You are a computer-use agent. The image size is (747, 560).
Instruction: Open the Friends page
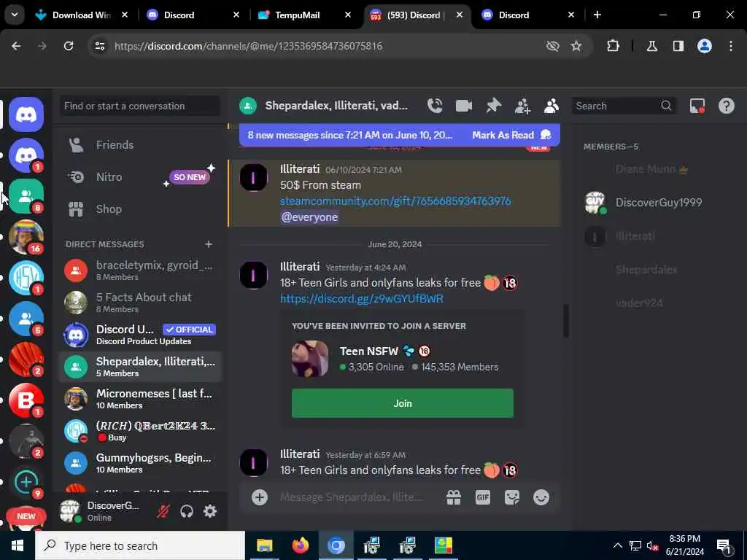(140, 145)
